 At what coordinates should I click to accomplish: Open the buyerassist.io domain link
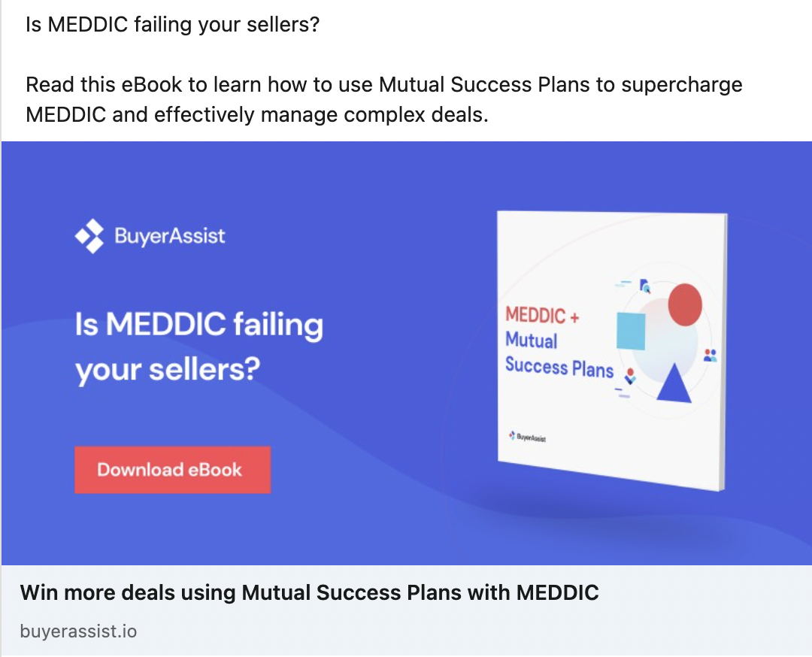pos(78,631)
